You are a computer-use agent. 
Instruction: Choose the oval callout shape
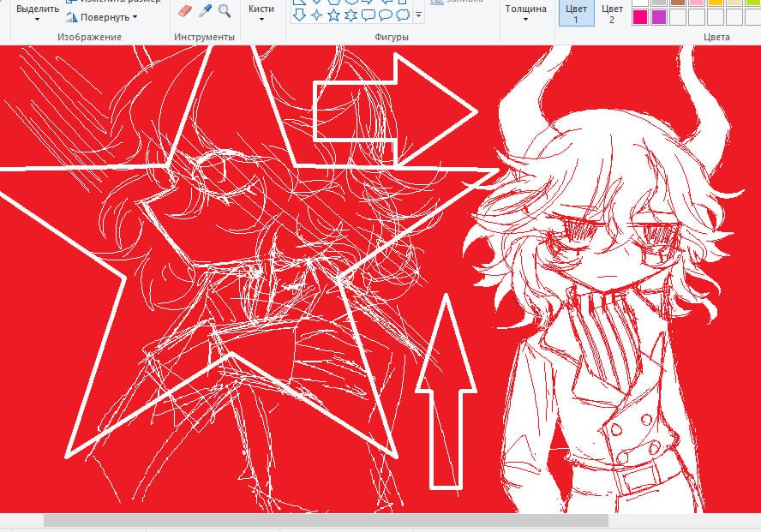[386, 15]
